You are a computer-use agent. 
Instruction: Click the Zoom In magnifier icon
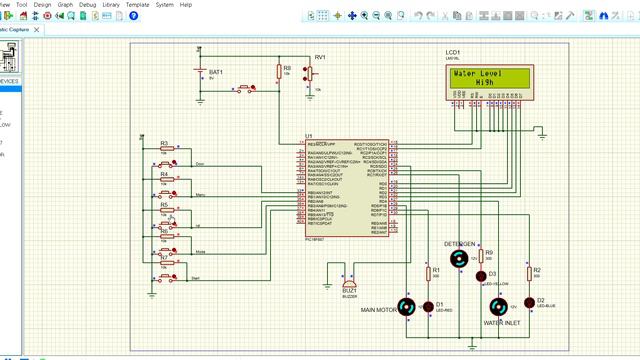pos(364,16)
